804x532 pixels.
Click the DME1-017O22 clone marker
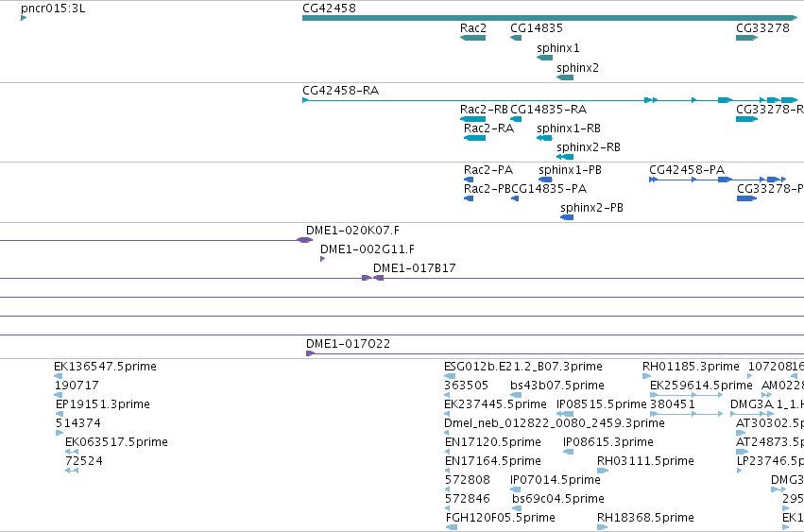(310, 353)
